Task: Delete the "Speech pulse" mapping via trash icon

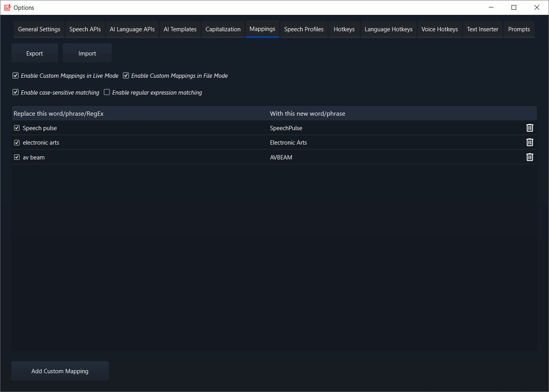Action: point(530,128)
